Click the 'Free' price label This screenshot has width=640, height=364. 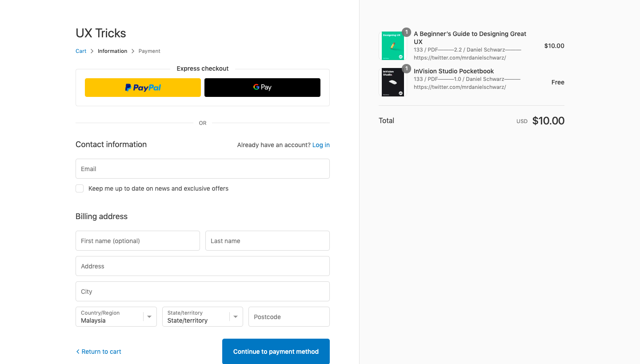click(558, 82)
